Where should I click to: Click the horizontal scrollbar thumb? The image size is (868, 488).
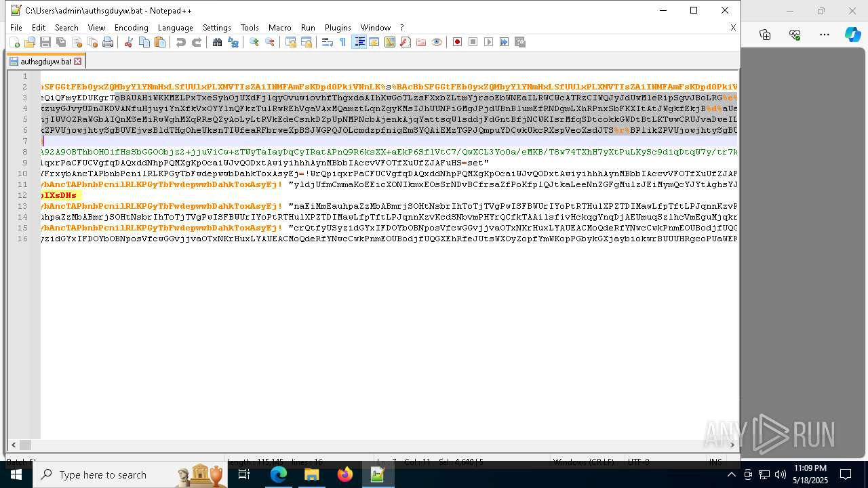pyautogui.click(x=25, y=445)
